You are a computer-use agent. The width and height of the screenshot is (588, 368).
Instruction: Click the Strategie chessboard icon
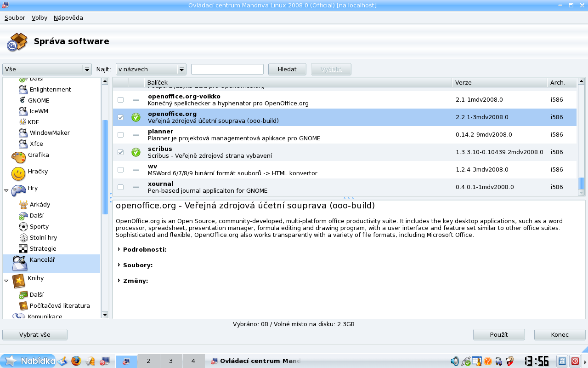(23, 248)
